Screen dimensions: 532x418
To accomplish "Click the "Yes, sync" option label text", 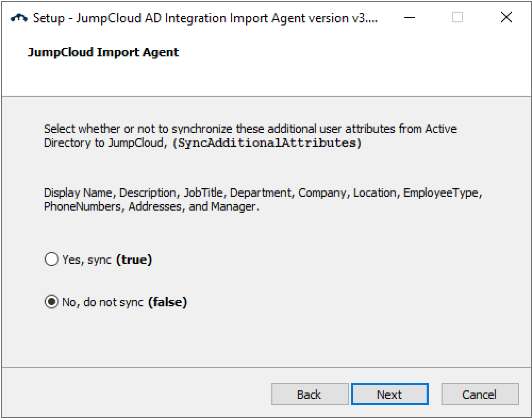I will [87, 260].
